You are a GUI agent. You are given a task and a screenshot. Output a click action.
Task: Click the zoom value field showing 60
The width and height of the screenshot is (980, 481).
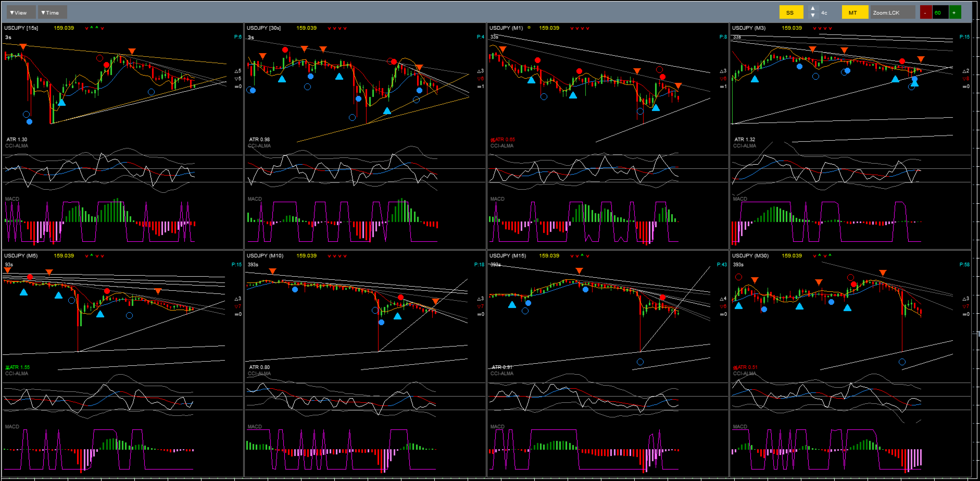point(940,12)
